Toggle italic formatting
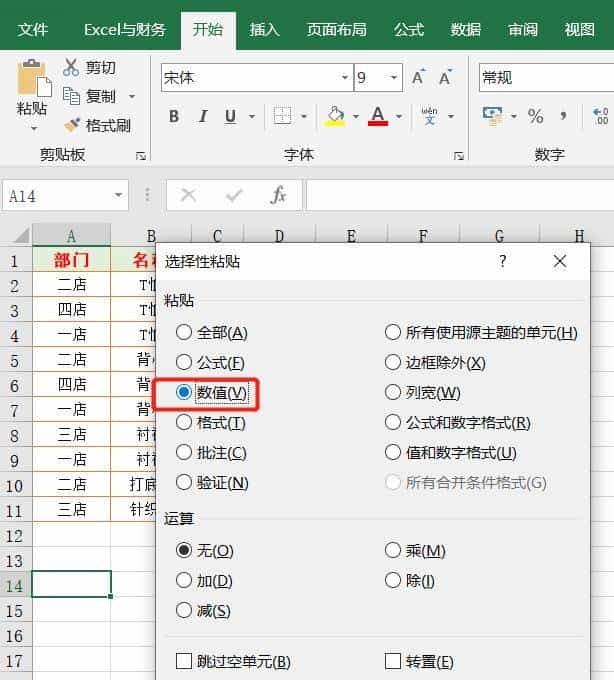This screenshot has height=680, width=614. click(203, 116)
